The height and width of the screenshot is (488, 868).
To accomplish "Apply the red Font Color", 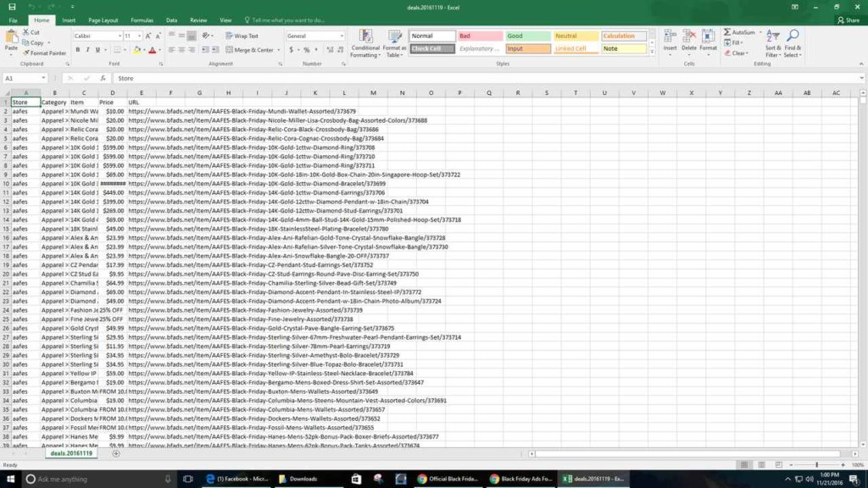I will (x=153, y=50).
